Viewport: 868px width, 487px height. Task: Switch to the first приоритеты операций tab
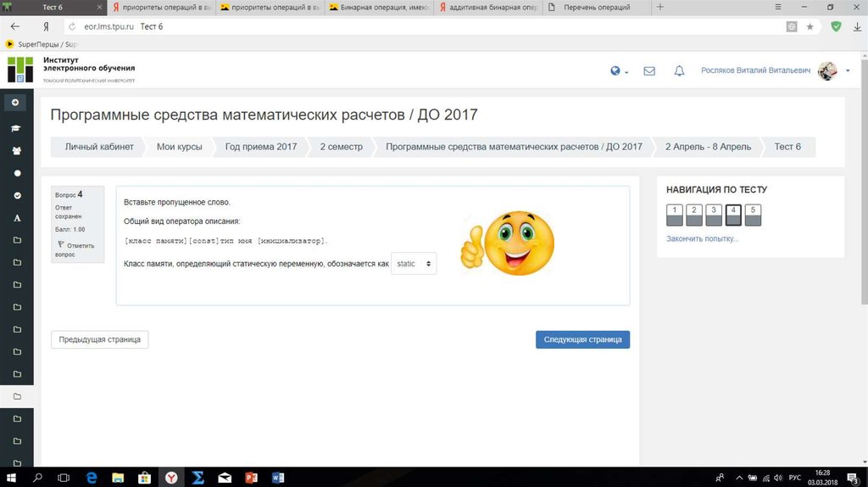[160, 7]
